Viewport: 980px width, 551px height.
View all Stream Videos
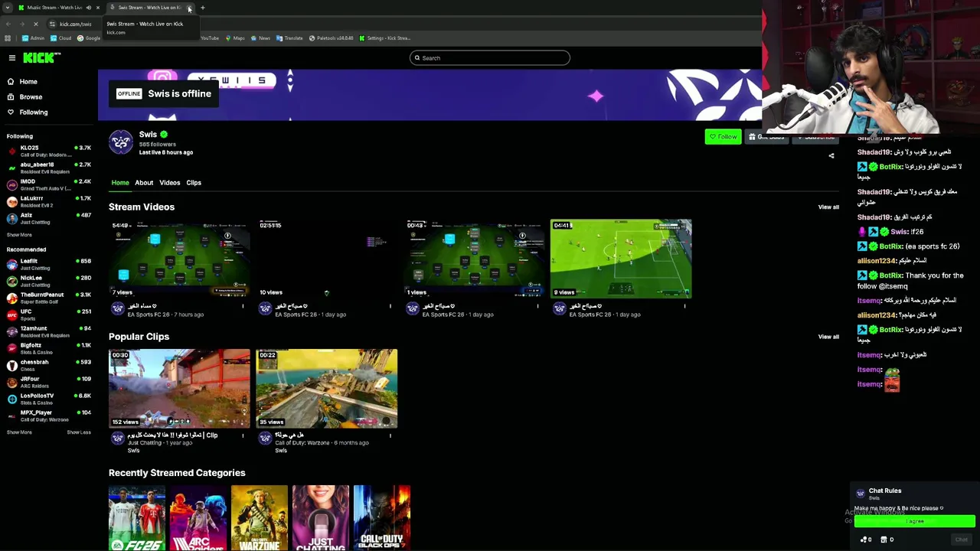[x=828, y=207]
